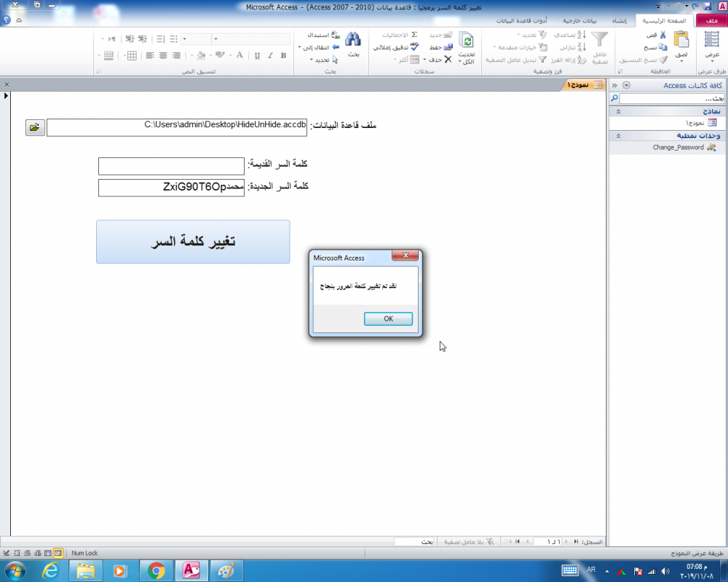Image resolution: width=728 pixels, height=582 pixels.
Task: Collapse navigation pane with shutter chevrons
Action: [614, 85]
